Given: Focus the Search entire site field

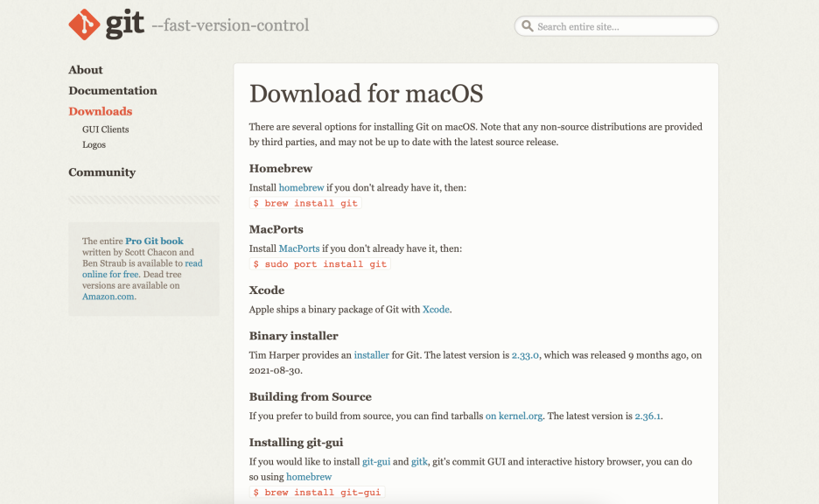Looking at the screenshot, I should tap(616, 26).
